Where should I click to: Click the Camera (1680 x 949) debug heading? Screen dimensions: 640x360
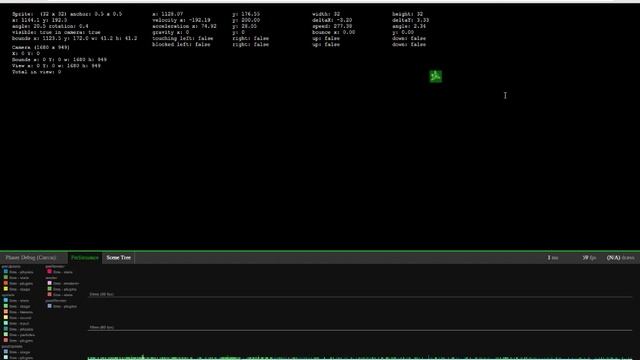pos(41,47)
